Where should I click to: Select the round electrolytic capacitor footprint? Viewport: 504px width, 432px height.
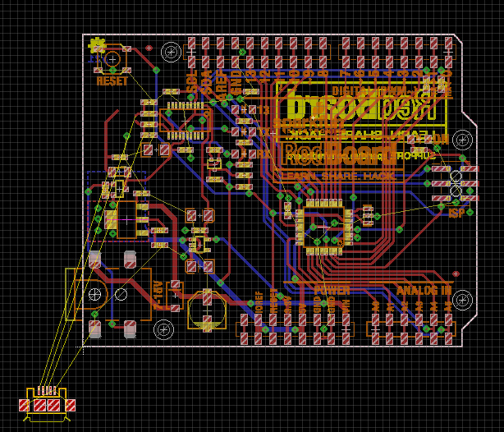207,310
